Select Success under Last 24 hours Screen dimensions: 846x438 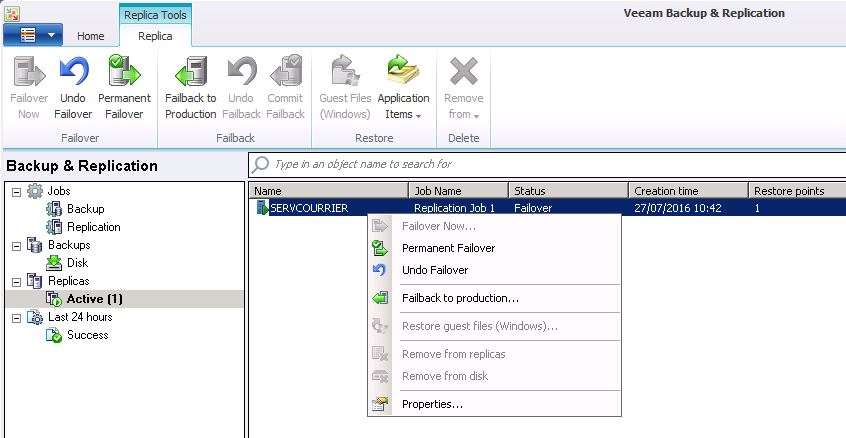[87, 335]
